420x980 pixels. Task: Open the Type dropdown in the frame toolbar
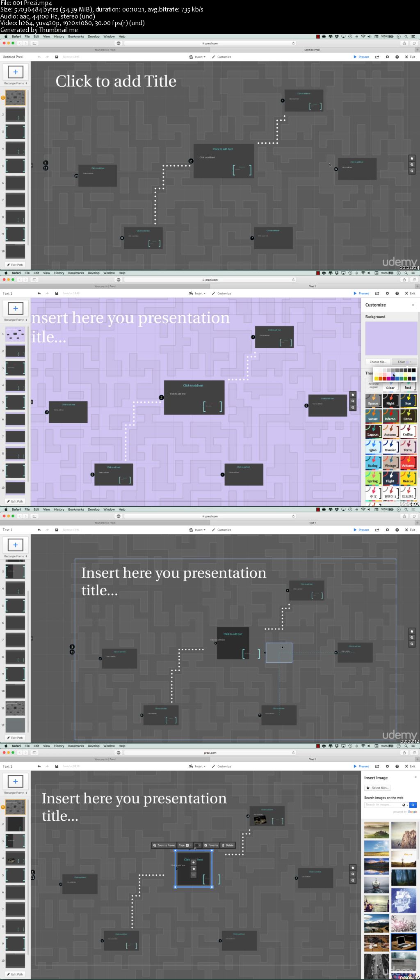point(185,845)
